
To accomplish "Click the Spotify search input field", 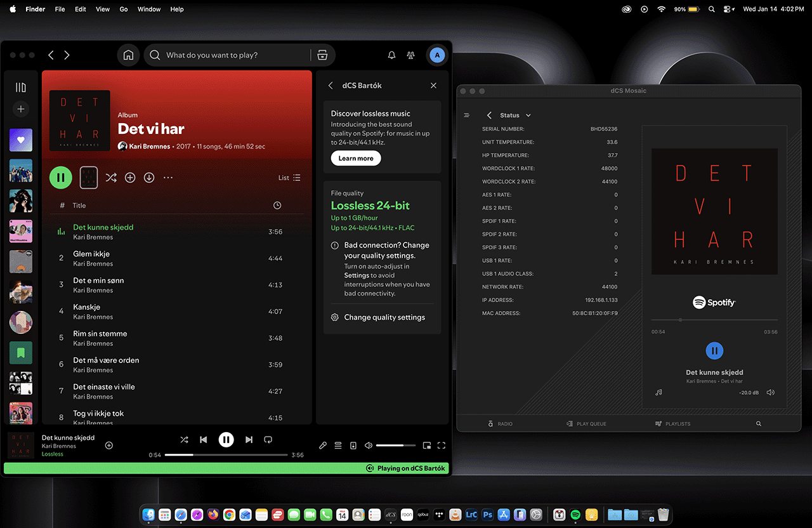I will point(235,55).
